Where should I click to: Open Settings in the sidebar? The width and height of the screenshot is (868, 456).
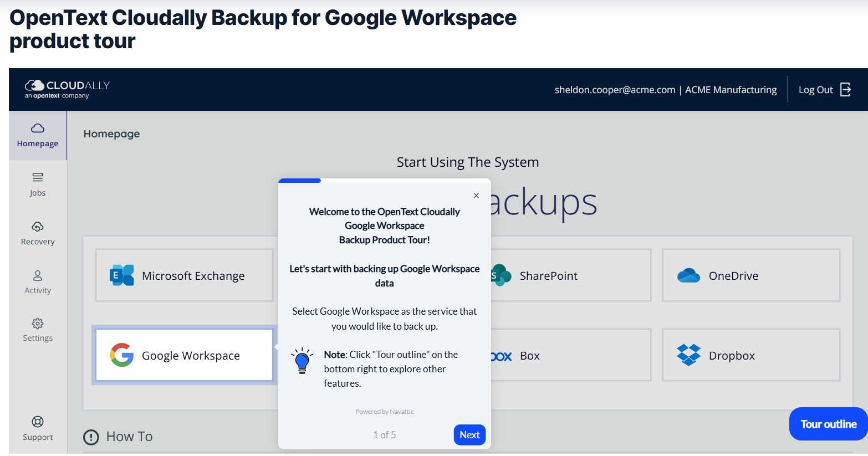tap(38, 330)
